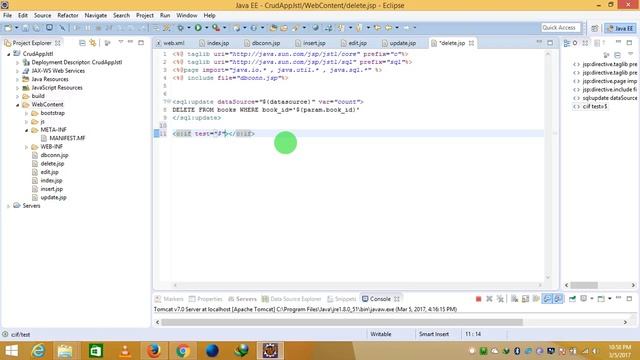
Task: Open the New wizard dropdown arrow
Action: pyautogui.click(x=16, y=28)
